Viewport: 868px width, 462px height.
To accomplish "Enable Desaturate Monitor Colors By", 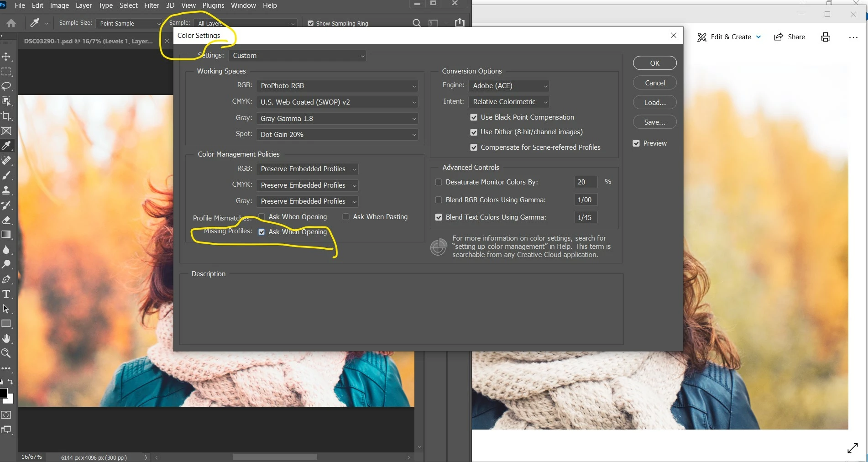I will coord(439,182).
